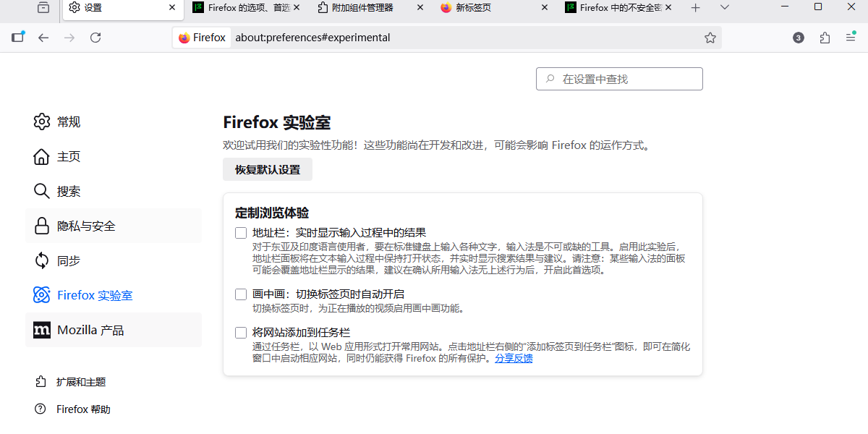Enable 将网站添加到任务栏 checkbox
This screenshot has width=868, height=434.
241,333
